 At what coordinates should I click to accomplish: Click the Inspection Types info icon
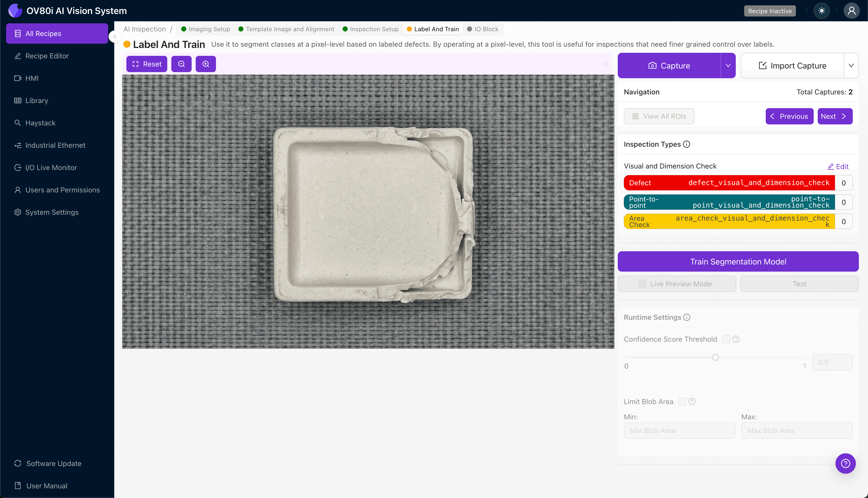pyautogui.click(x=686, y=144)
